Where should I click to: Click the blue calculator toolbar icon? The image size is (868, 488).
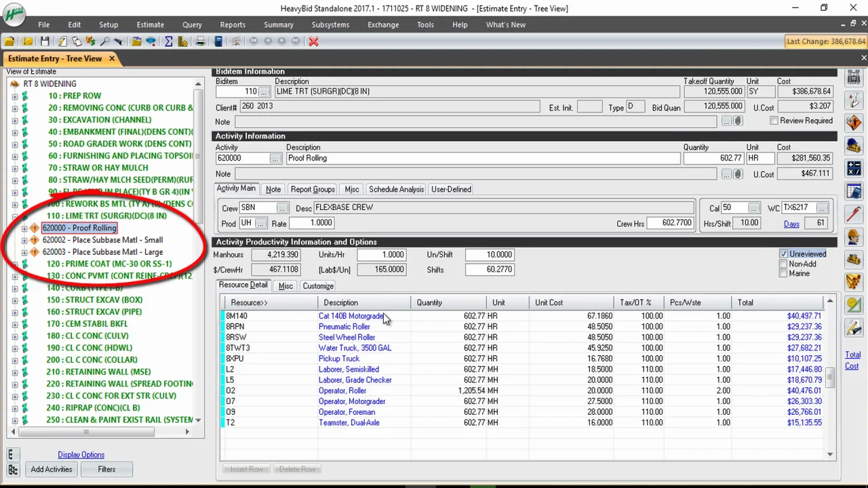coord(218,41)
